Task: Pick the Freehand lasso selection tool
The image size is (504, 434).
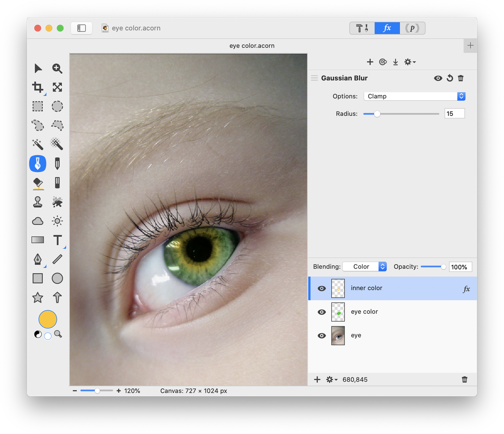Action: [38, 125]
